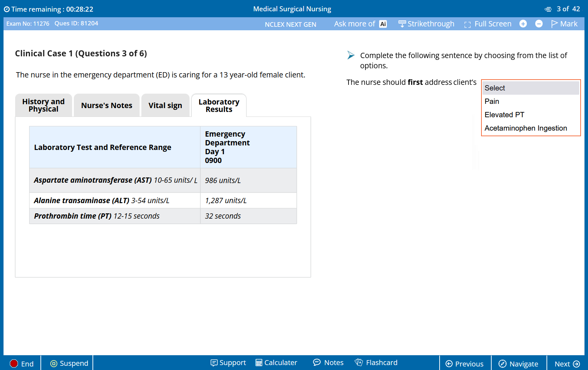The width and height of the screenshot is (588, 370).
Task: Suspend the exam
Action: tap(69, 363)
